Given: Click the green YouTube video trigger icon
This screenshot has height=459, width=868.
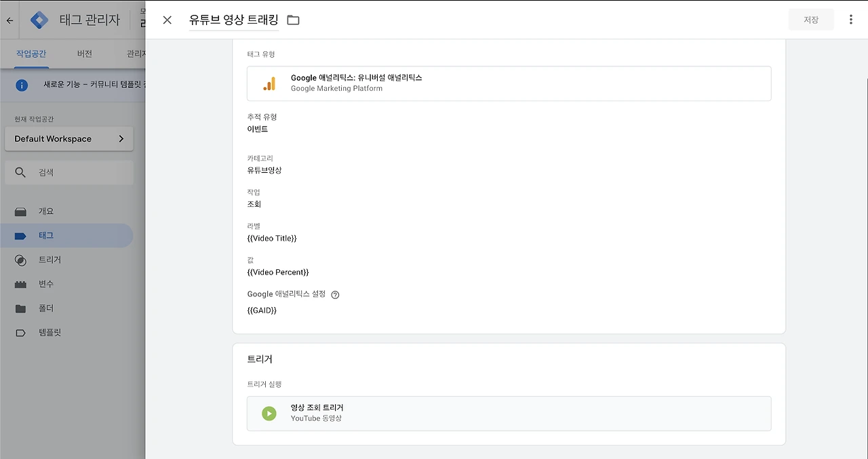Looking at the screenshot, I should click(269, 414).
